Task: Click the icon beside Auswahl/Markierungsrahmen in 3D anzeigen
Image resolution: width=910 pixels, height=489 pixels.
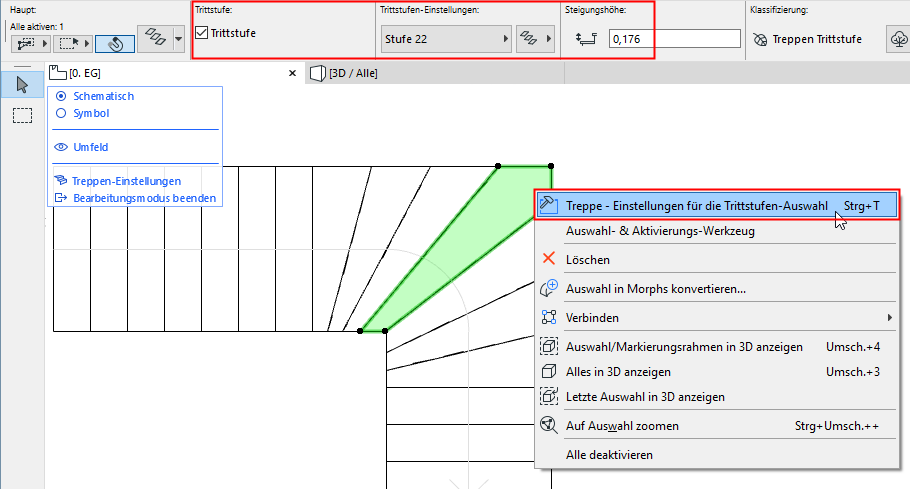Action: (x=548, y=346)
